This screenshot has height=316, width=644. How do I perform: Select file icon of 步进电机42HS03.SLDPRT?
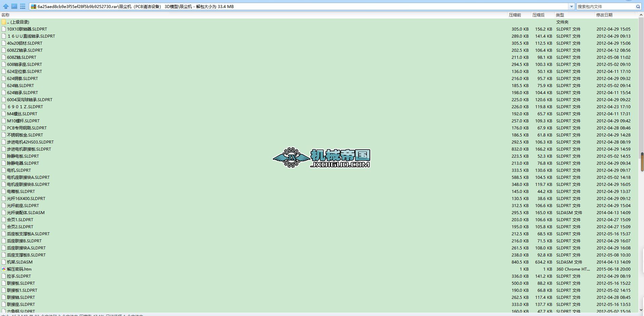[4, 142]
